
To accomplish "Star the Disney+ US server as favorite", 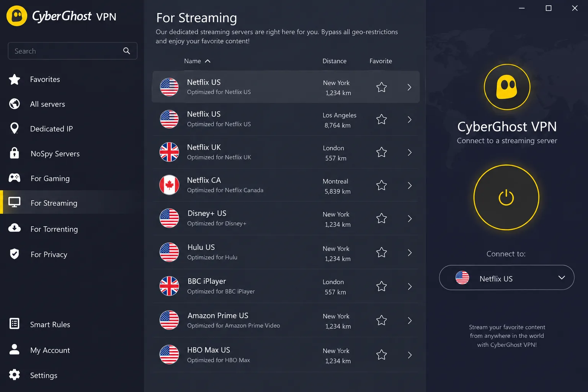I will pos(382,218).
